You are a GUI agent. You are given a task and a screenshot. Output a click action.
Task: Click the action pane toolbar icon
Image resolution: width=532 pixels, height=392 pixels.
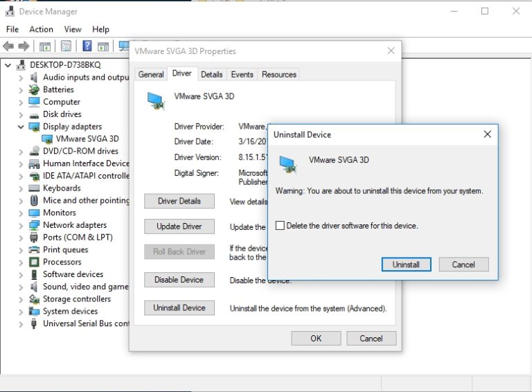tap(103, 46)
